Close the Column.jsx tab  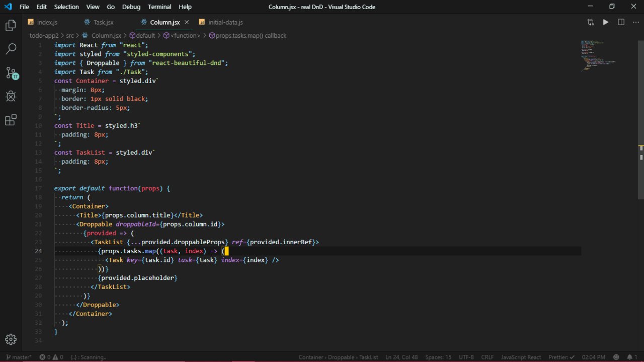point(187,22)
